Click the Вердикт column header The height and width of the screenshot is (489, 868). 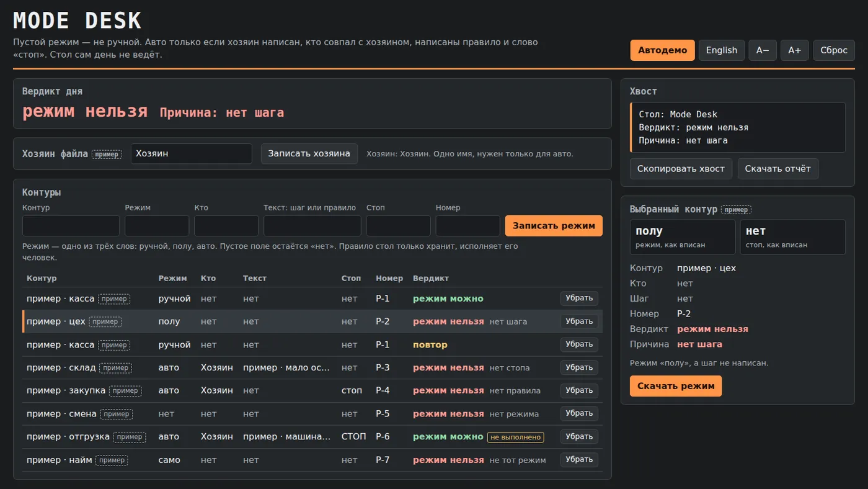coord(431,278)
